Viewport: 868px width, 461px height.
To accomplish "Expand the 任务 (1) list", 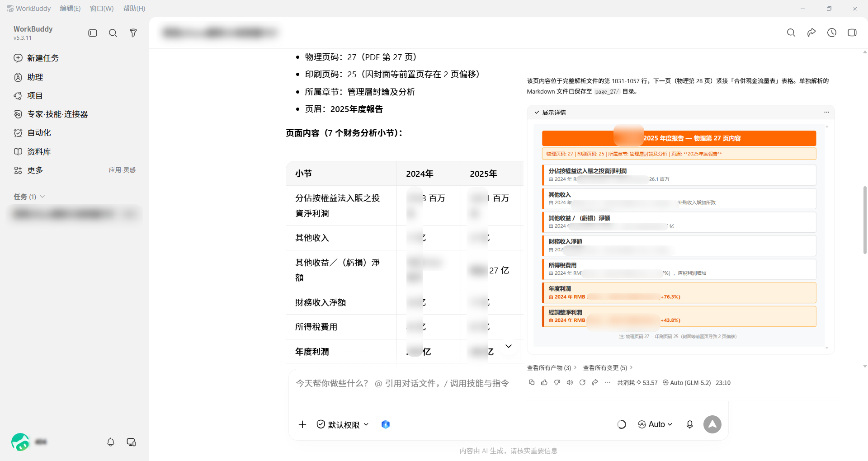I will coord(29,197).
